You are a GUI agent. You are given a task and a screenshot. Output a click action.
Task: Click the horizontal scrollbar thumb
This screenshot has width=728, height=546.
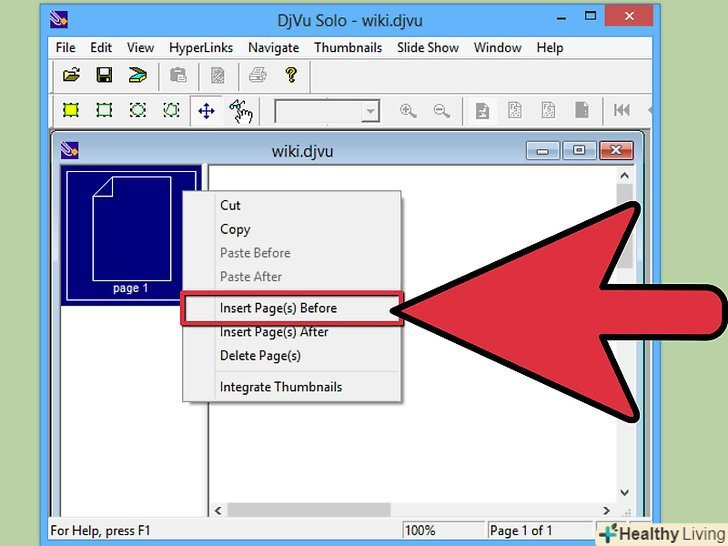tap(309, 510)
